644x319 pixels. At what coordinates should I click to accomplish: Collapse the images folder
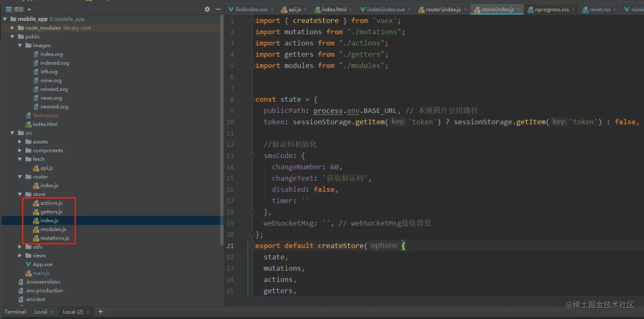tap(20, 46)
